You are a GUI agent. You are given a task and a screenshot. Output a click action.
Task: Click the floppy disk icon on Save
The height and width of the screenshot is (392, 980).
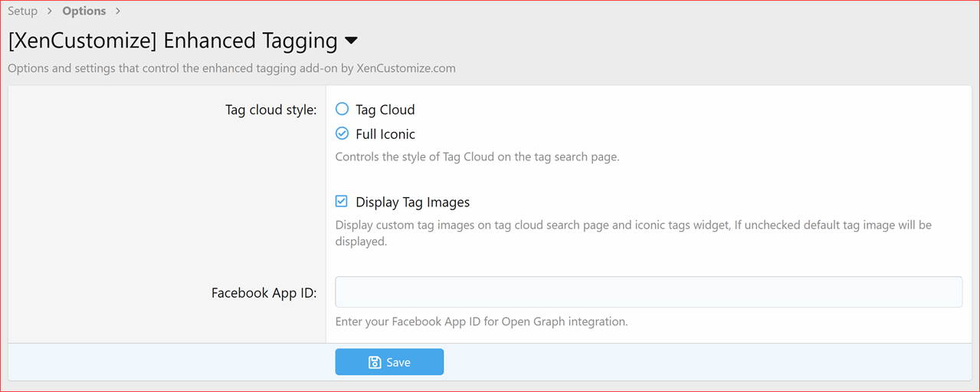(375, 362)
